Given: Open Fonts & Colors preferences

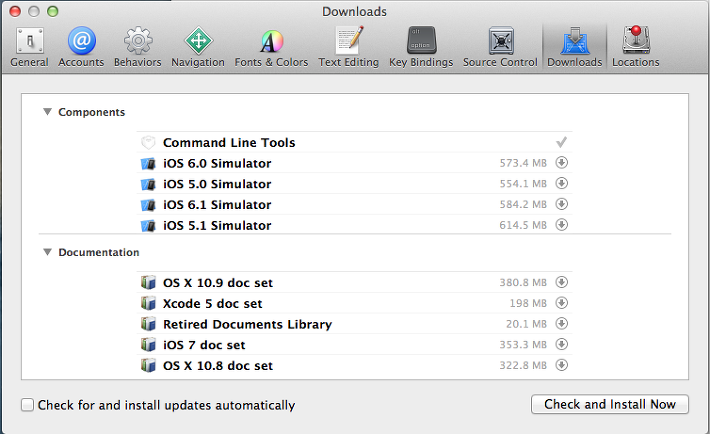Looking at the screenshot, I should point(271,47).
